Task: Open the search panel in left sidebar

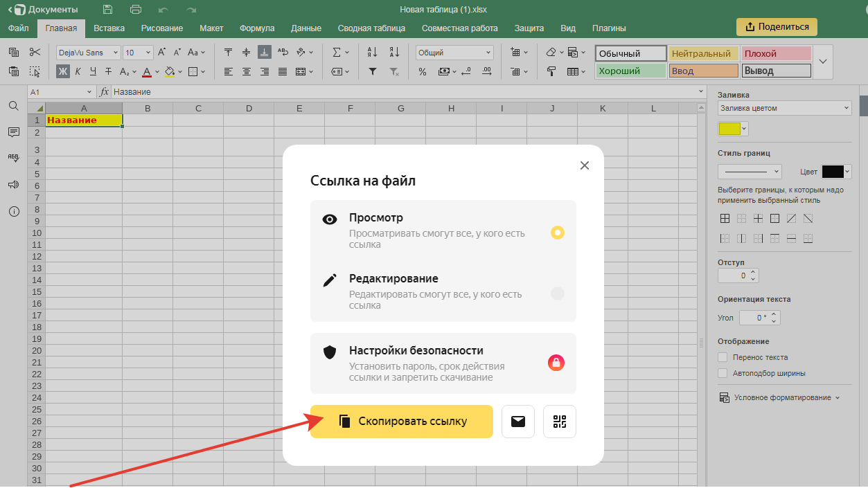Action: (13, 105)
